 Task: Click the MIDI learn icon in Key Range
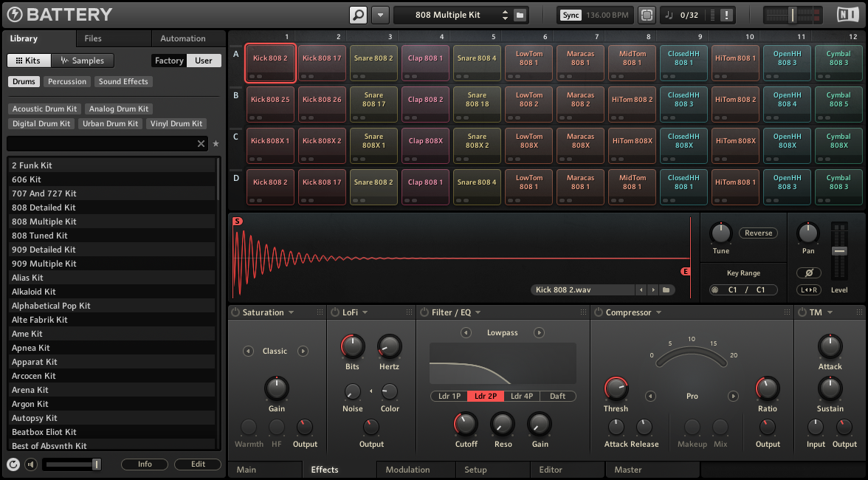pos(714,289)
